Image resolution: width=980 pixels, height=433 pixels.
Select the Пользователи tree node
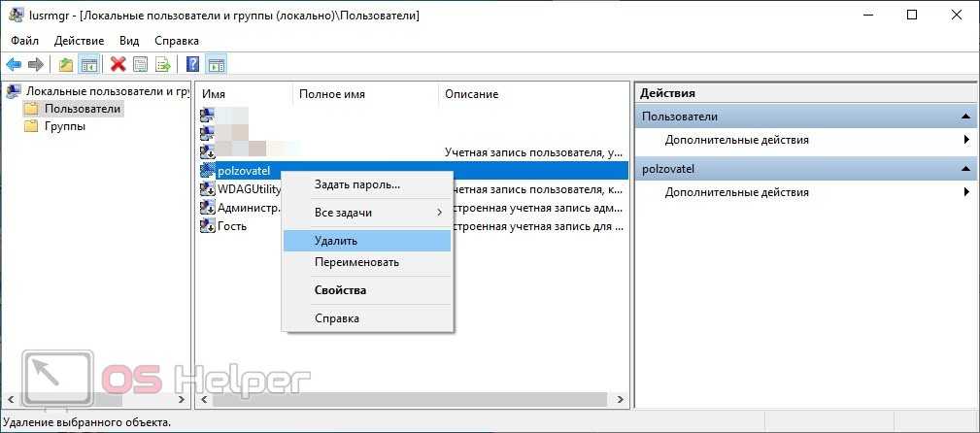[82, 109]
